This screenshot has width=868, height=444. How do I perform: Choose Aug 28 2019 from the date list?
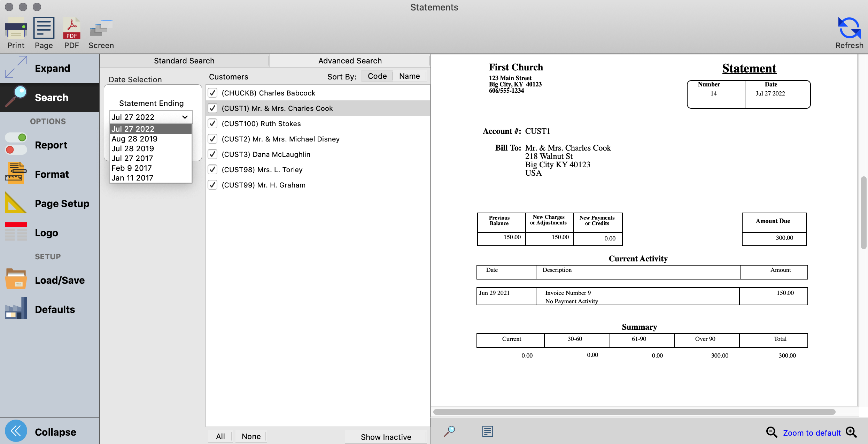[x=134, y=139]
